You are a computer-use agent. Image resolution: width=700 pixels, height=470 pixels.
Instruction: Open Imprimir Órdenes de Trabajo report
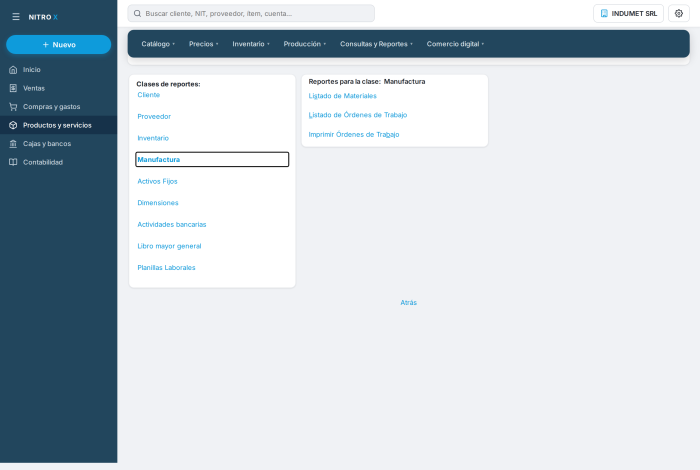[354, 134]
